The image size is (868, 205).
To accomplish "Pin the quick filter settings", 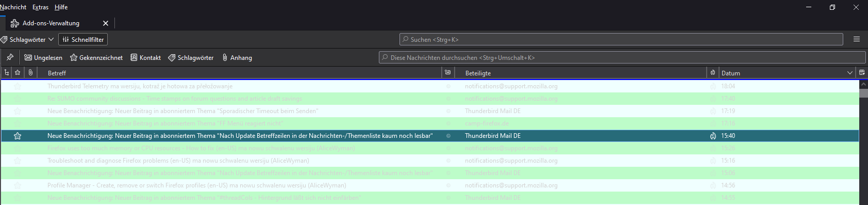I will click(10, 57).
